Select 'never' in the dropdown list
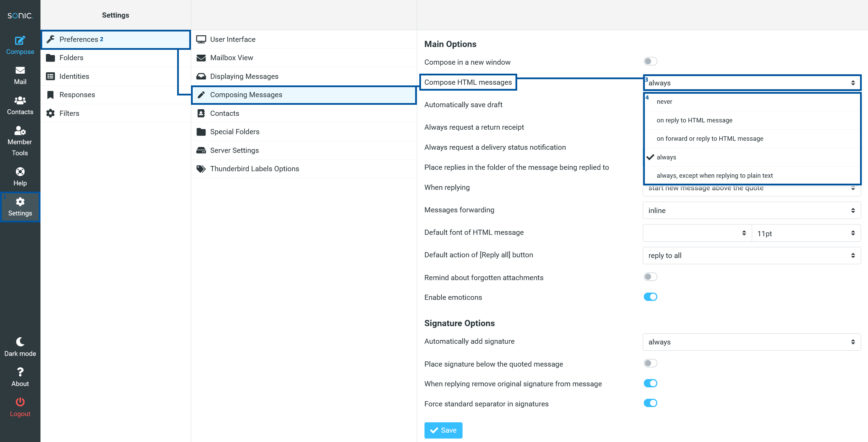The image size is (868, 442). click(752, 102)
